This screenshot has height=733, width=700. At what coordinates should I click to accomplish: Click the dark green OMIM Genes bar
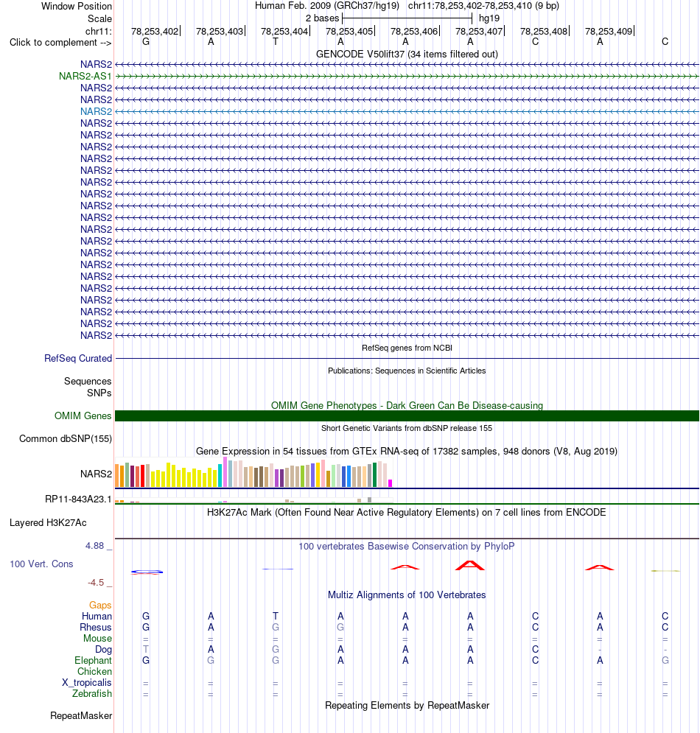coord(407,415)
